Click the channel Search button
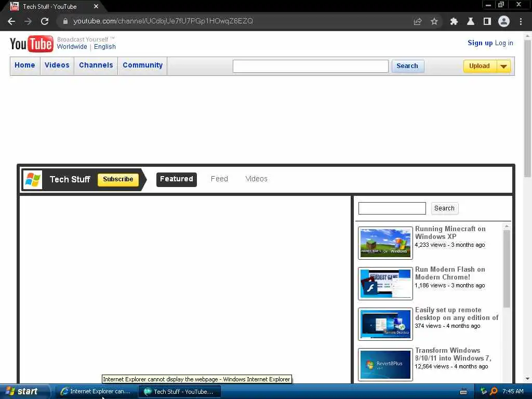Image resolution: width=532 pixels, height=399 pixels. point(445,208)
